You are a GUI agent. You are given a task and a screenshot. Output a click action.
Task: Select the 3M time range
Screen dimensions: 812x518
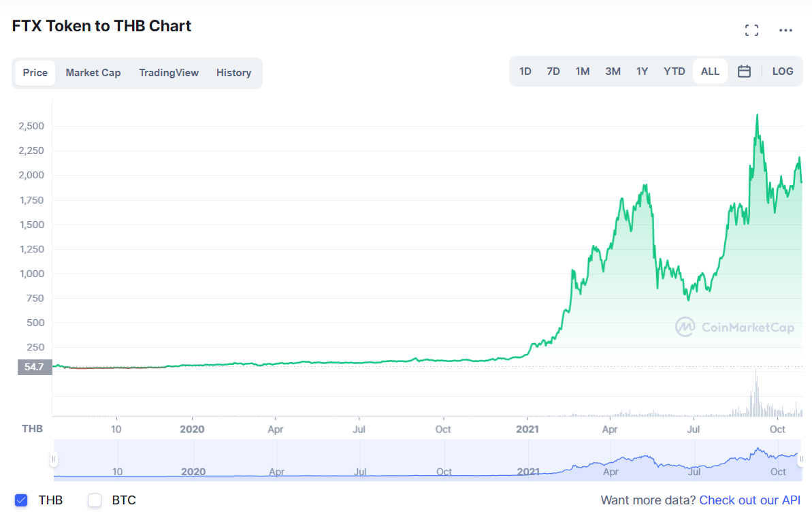tap(613, 71)
